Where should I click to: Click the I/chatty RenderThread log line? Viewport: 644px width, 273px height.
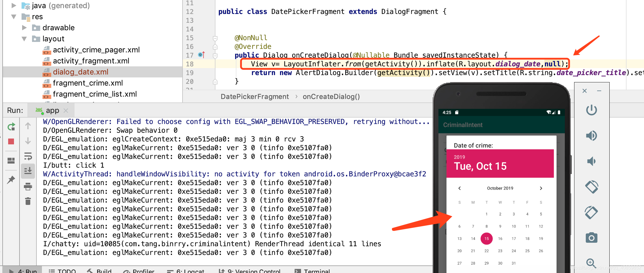tap(212, 244)
